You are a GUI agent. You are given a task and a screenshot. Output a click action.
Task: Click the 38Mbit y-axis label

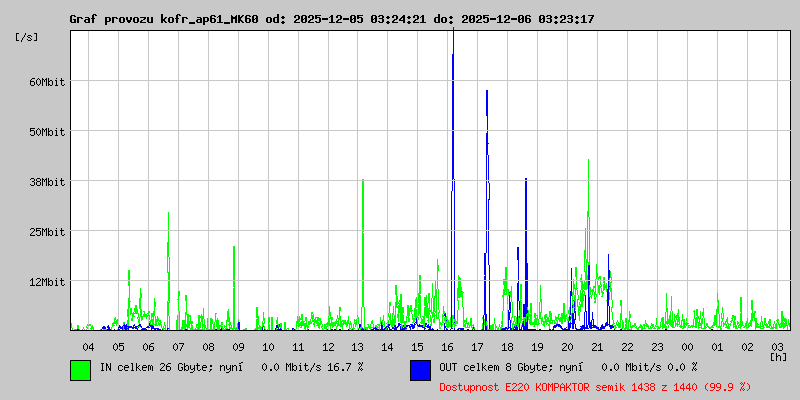(46, 182)
